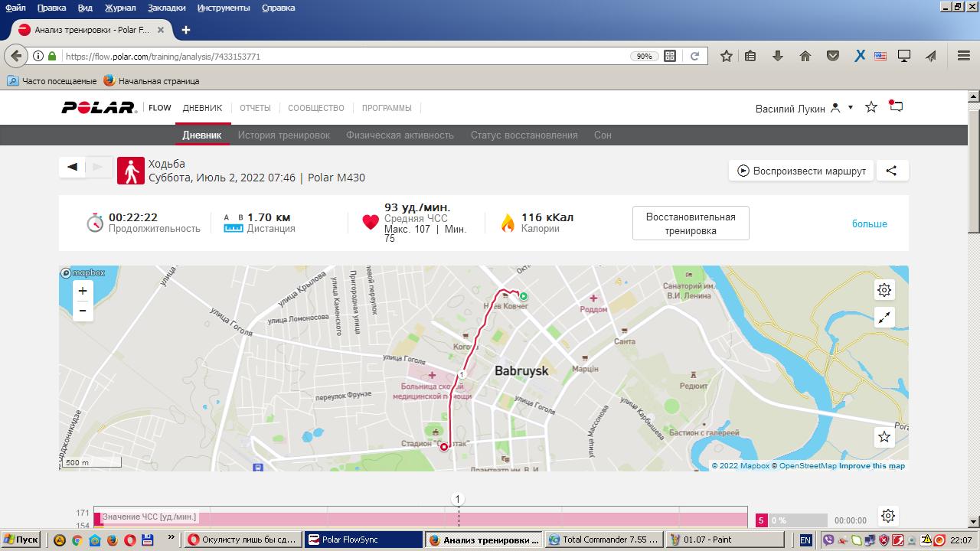Switch to История тренировок tab

click(x=283, y=135)
